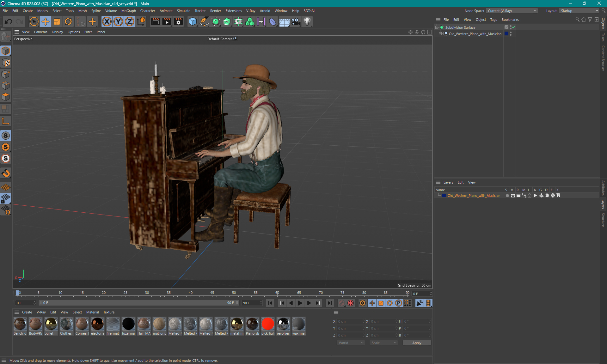This screenshot has height=364, width=607.
Task: Go to end of animation
Action: pos(330,303)
